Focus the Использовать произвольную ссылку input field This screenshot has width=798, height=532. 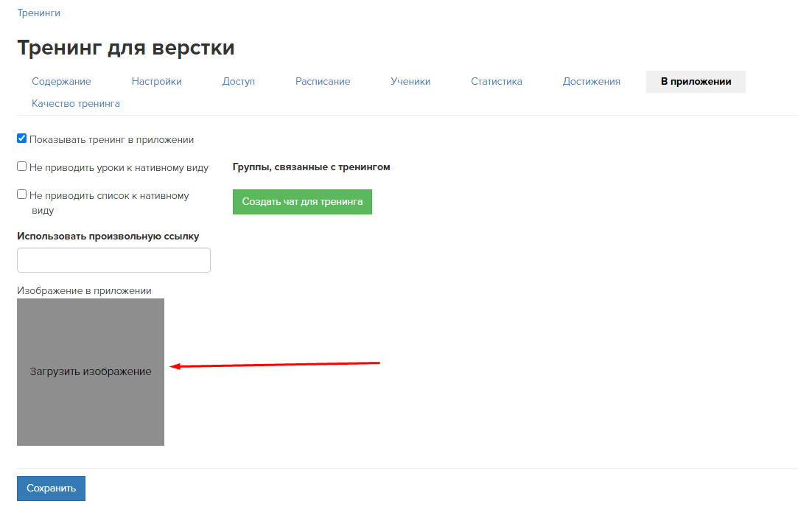click(113, 259)
